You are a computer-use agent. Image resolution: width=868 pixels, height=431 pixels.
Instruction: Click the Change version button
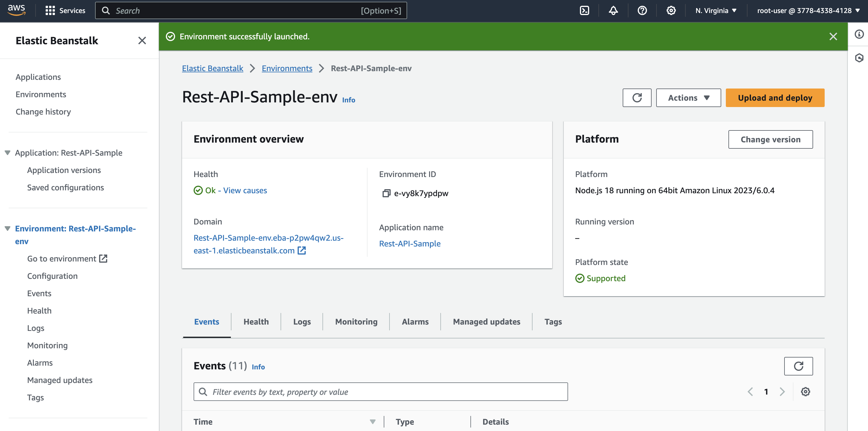[770, 139]
